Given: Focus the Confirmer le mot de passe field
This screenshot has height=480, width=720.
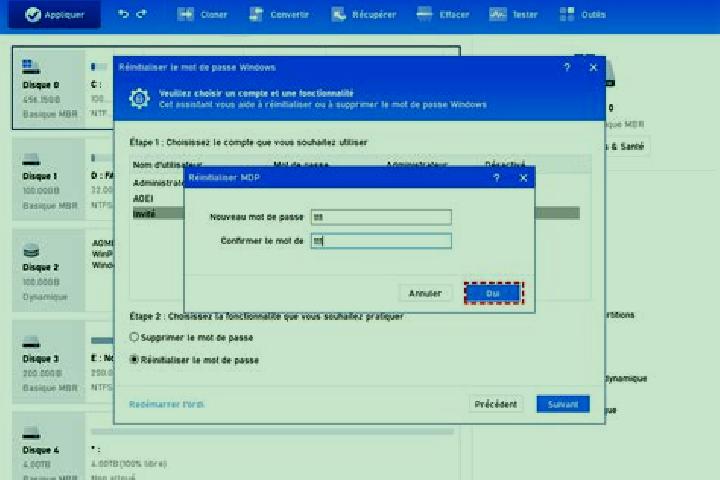Looking at the screenshot, I should pyautogui.click(x=381, y=241).
